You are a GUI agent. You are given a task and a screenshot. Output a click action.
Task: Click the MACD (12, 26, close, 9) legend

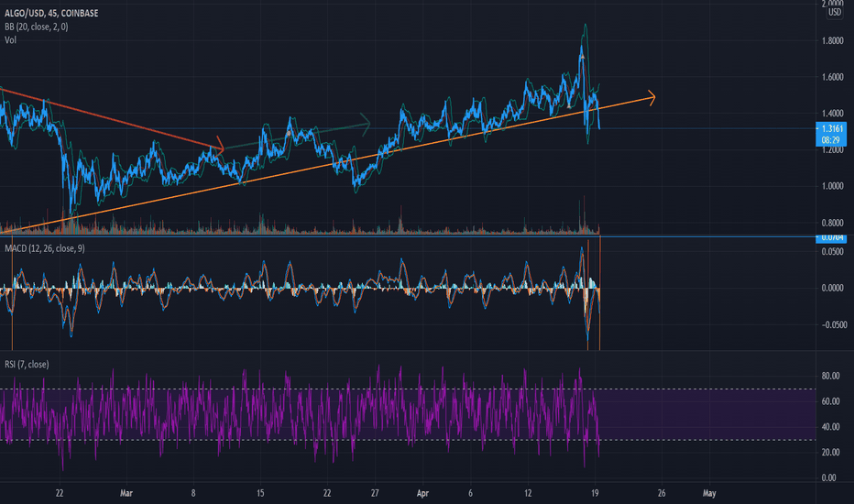pyautogui.click(x=45, y=248)
